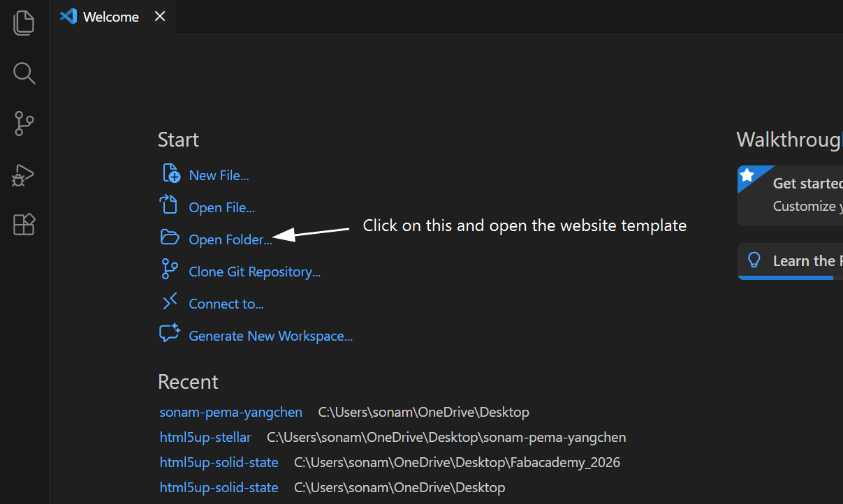843x504 pixels.
Task: Open the Extensions view
Action: click(x=24, y=223)
